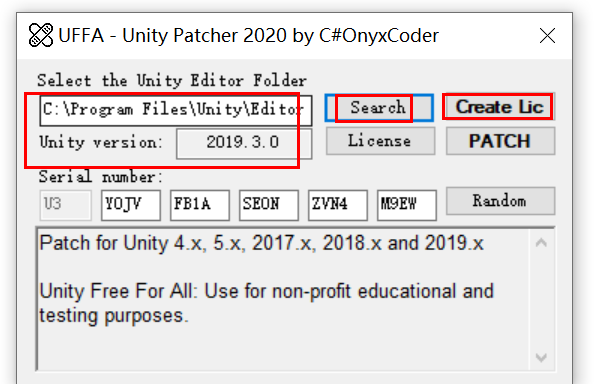Click inside the patch description text area
594x384 pixels.
(x=283, y=299)
